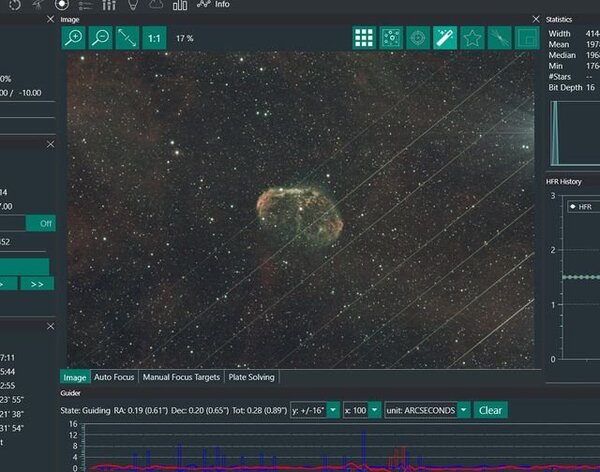Toggle the grid overlay icon
This screenshot has width=600, height=472.
(x=365, y=38)
